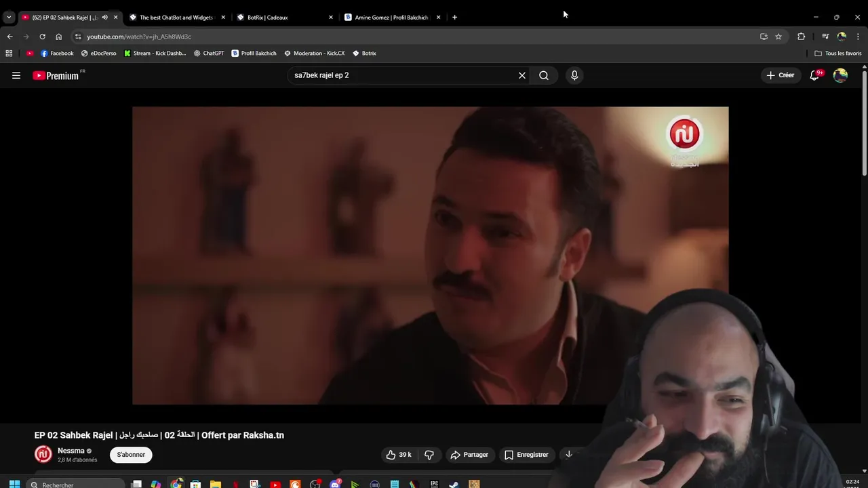Save the video with Enregistrer
Image resolution: width=868 pixels, height=488 pixels.
(x=526, y=455)
